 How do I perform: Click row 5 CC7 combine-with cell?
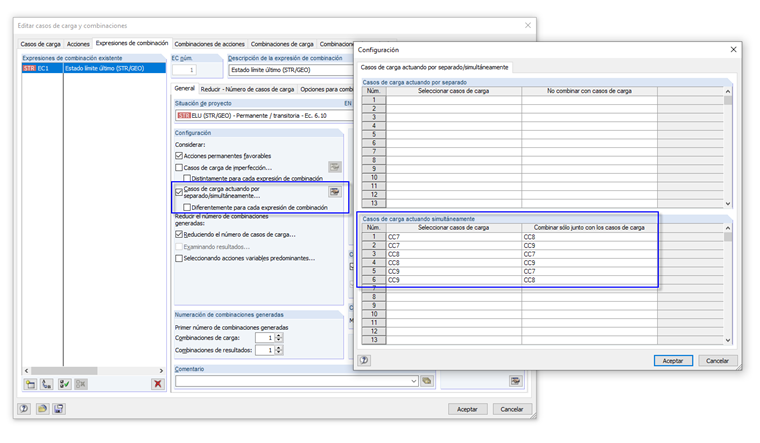[x=589, y=271]
